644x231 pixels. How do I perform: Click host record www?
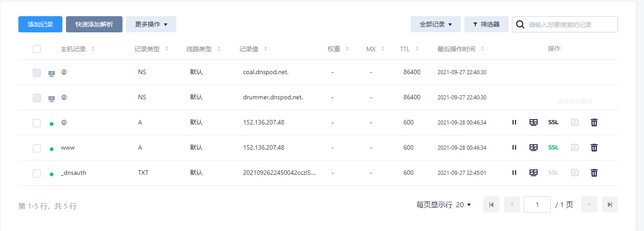(x=68, y=148)
